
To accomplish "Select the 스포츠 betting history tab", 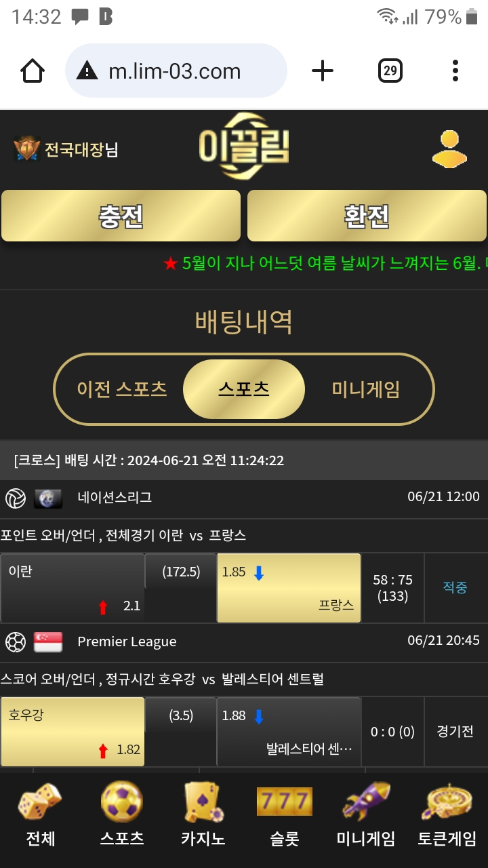I will coord(244,389).
